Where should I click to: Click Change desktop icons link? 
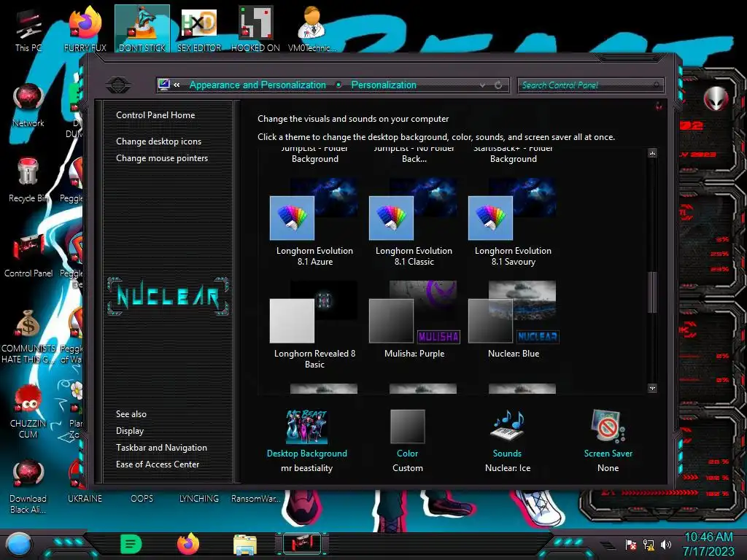coord(158,141)
